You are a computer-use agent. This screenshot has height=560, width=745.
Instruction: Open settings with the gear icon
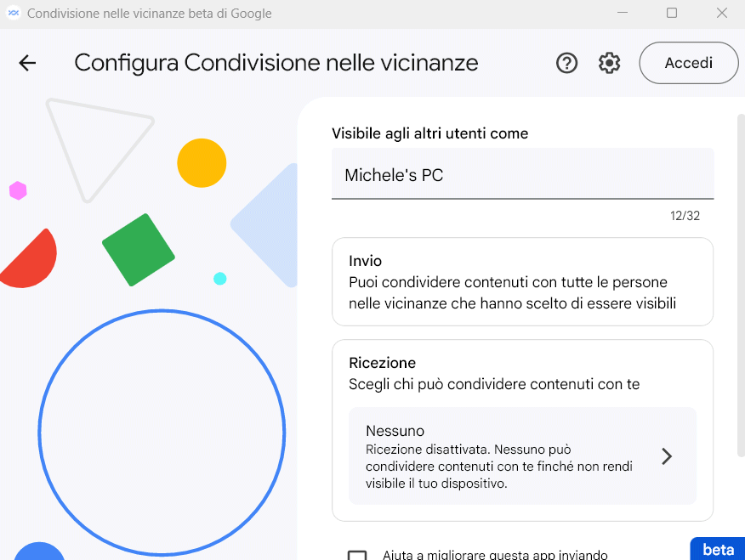(x=609, y=63)
